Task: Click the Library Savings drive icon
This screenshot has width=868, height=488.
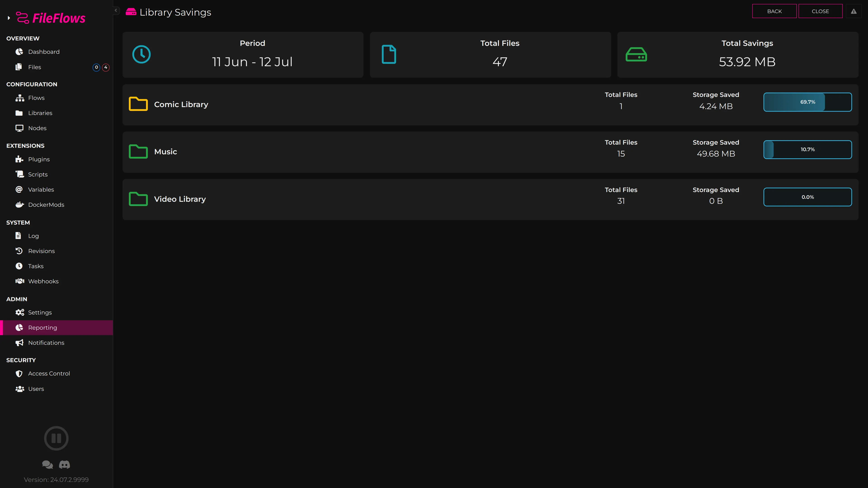Action: click(131, 12)
